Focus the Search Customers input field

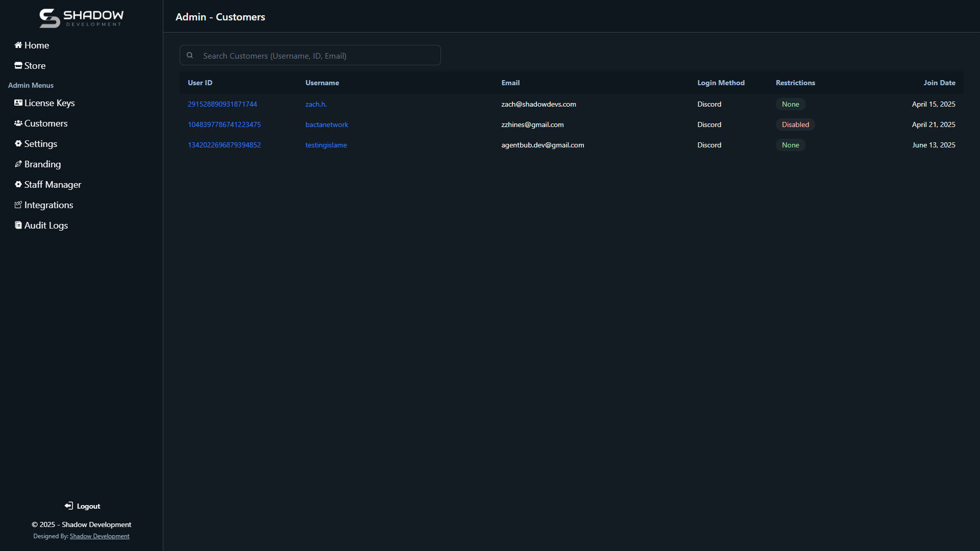click(x=316, y=56)
